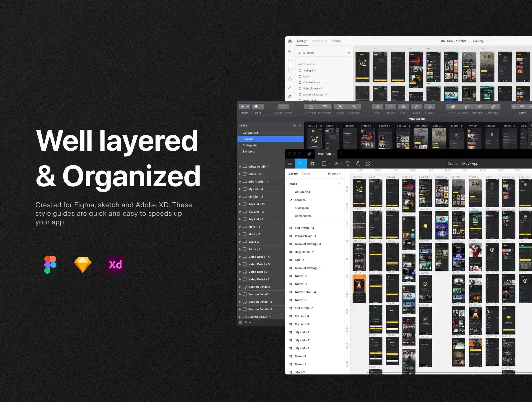Open the Figma hamburger main menu

[x=290, y=163]
